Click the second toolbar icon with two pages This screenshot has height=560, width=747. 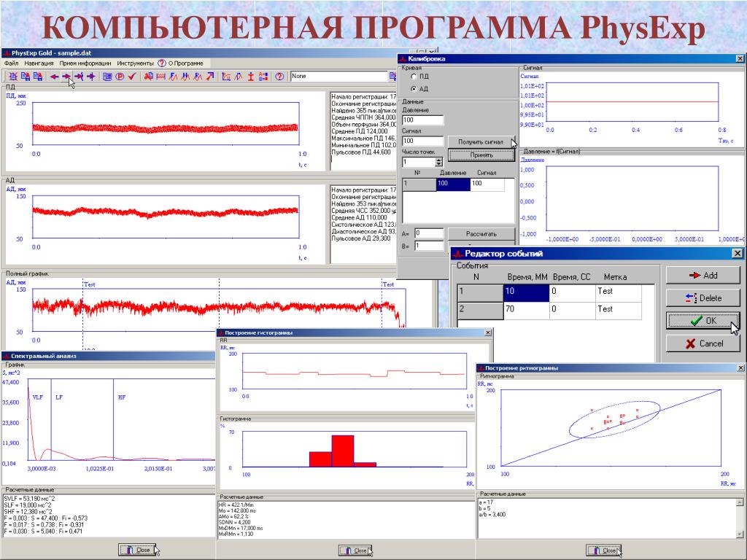coord(26,76)
